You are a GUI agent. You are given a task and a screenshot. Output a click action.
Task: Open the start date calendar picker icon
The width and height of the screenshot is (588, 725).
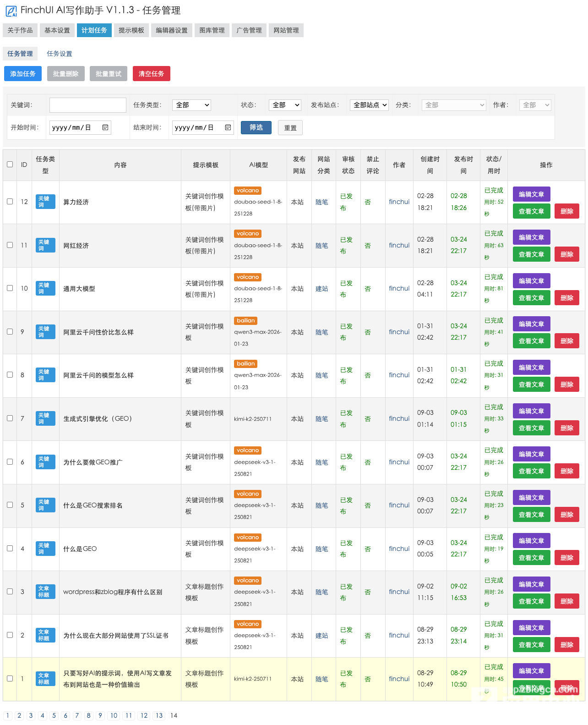(x=105, y=127)
